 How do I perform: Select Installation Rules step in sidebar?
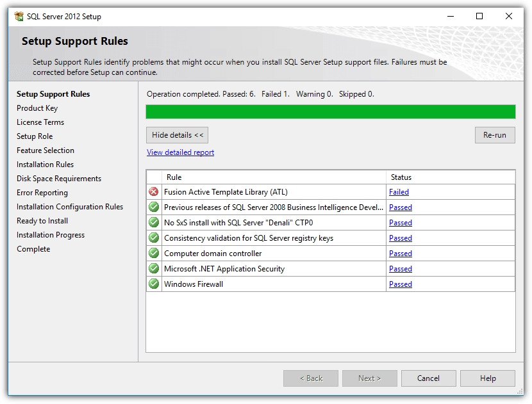coord(45,165)
